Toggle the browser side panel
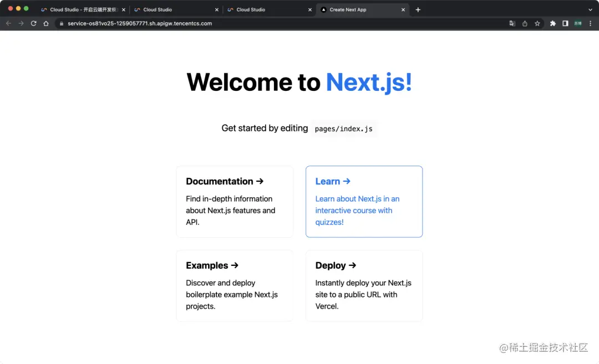The image size is (599, 364). coord(565,23)
